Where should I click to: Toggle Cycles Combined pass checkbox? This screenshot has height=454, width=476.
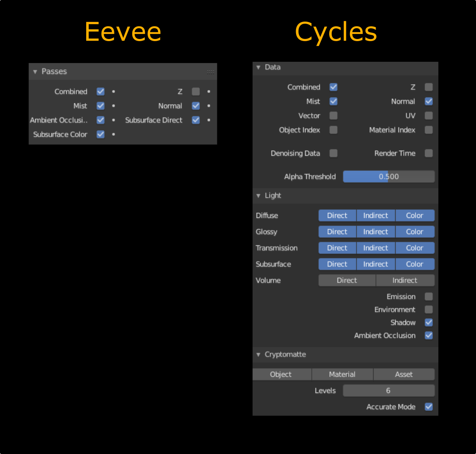click(x=333, y=87)
